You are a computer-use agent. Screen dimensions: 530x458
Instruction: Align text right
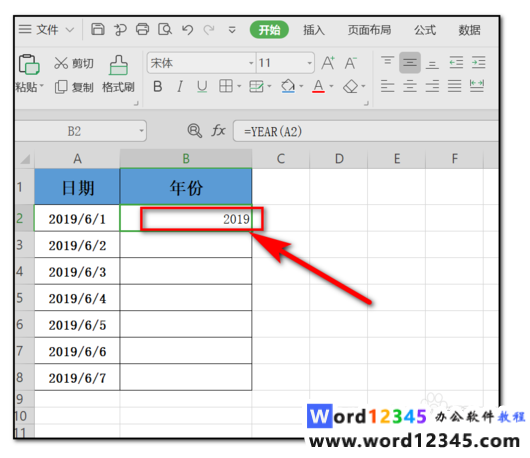coord(432,86)
